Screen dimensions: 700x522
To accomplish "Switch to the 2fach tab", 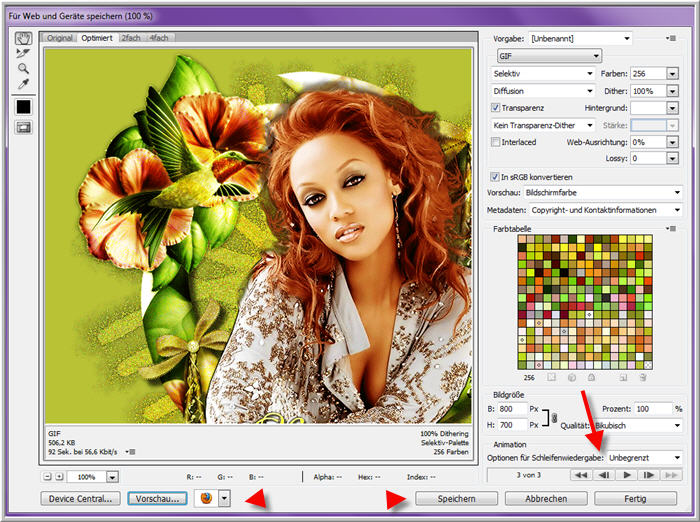I will pyautogui.click(x=131, y=38).
